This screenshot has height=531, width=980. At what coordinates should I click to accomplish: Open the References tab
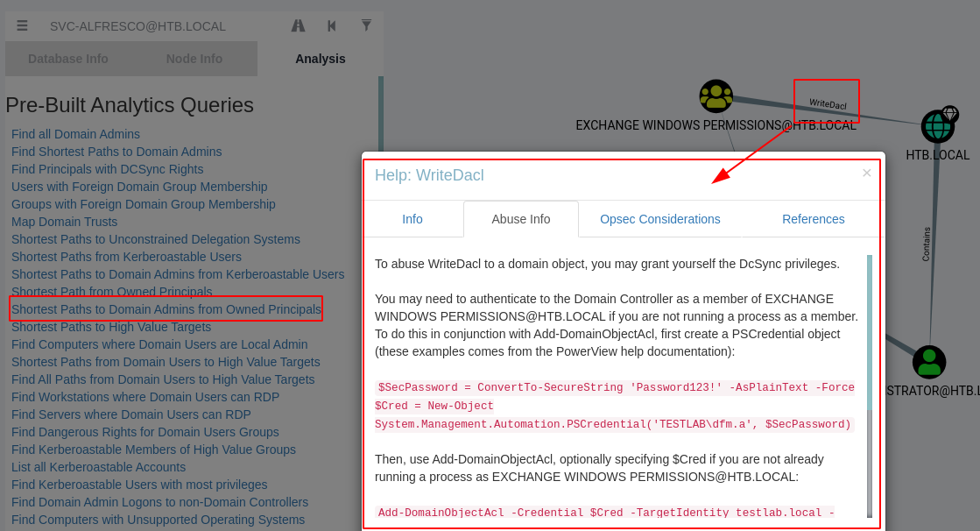[813, 219]
